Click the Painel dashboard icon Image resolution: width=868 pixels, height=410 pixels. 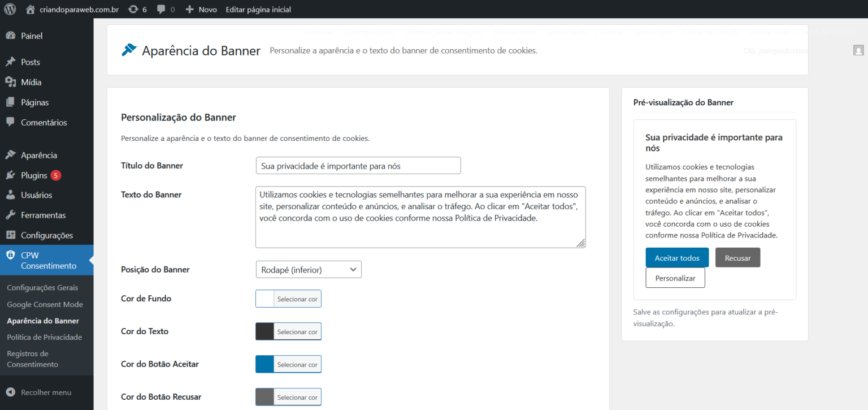coord(10,36)
